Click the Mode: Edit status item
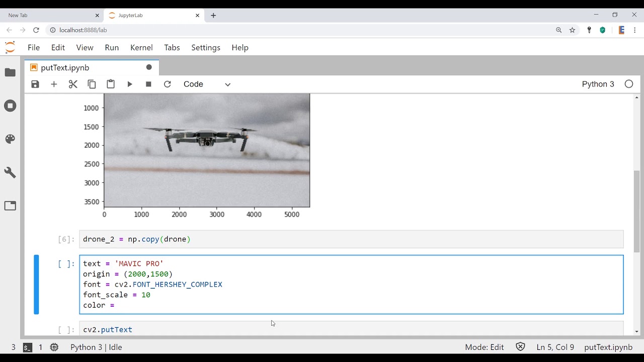Screen dimensions: 644x362 [485, 347]
